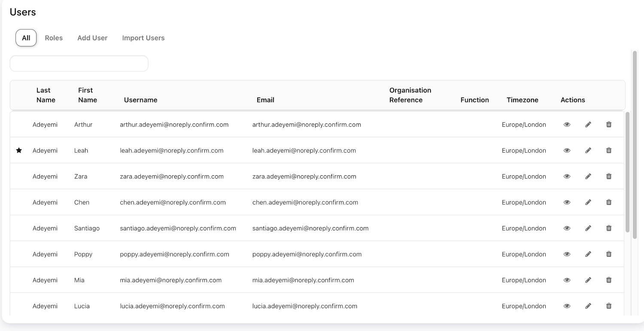Edit Arthur Adeyemi with the pencil icon
This screenshot has height=331, width=644.
click(x=588, y=125)
